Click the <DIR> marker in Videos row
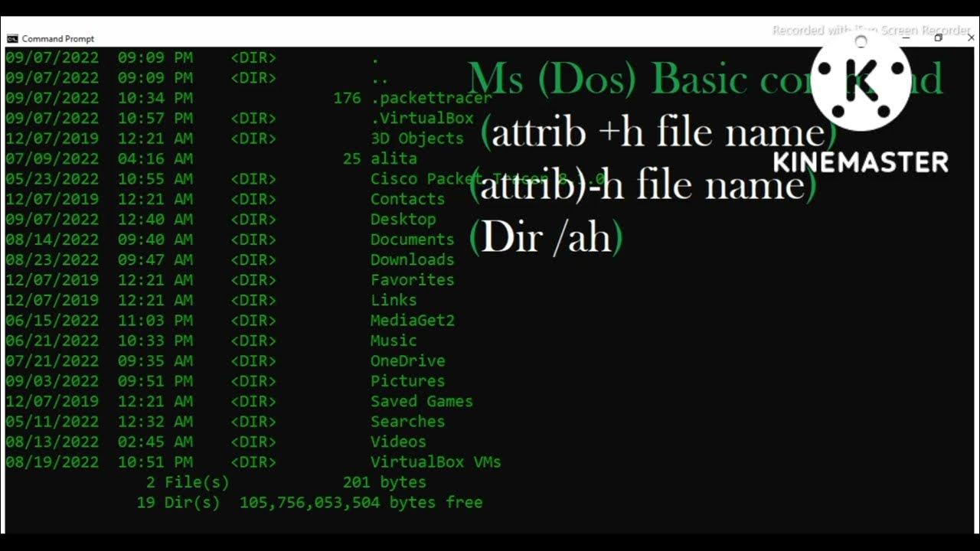The width and height of the screenshot is (980, 551). [x=253, y=442]
